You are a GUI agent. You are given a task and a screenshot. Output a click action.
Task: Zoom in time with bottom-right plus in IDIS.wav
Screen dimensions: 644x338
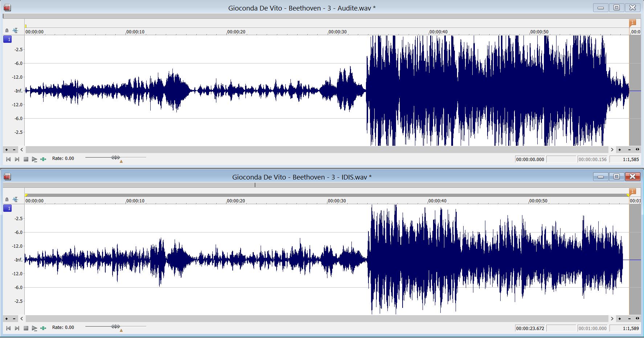click(x=620, y=319)
